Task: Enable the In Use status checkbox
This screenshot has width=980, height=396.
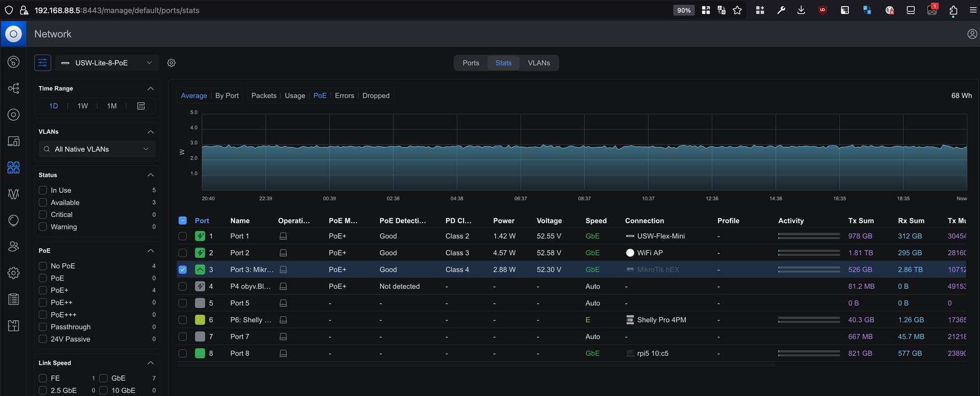Action: pyautogui.click(x=43, y=190)
